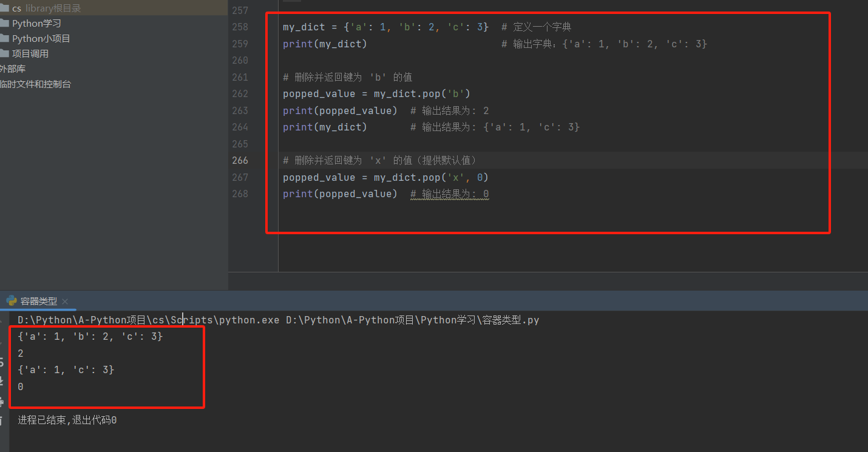This screenshot has width=868, height=452.
Task: Click gutter line number 258
Action: pos(240,27)
